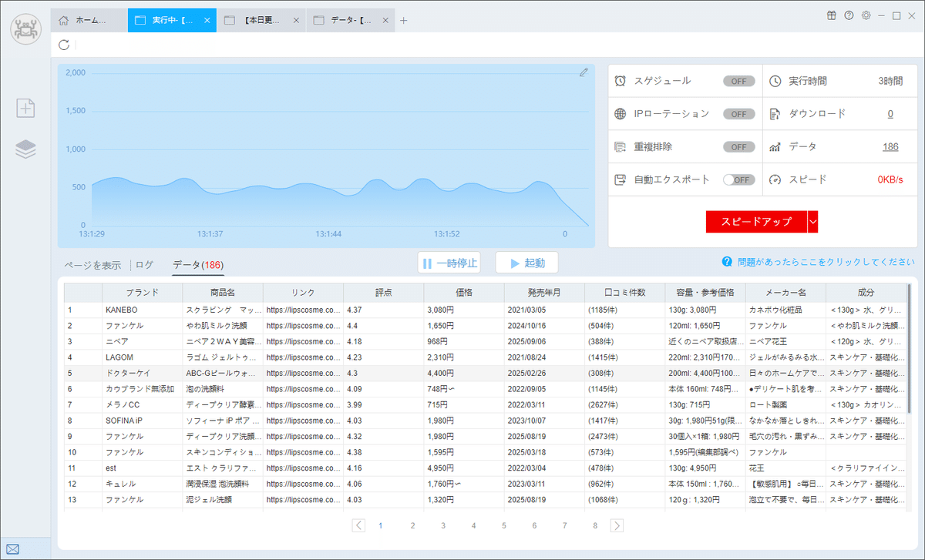Click the スケジュール alarm clock icon
This screenshot has width=925, height=560.
621,81
